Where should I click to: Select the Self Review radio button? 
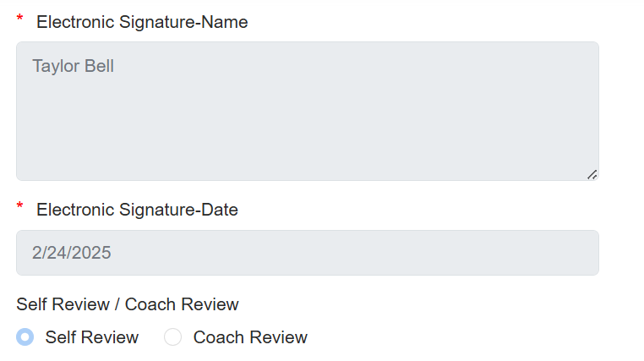pyautogui.click(x=25, y=337)
